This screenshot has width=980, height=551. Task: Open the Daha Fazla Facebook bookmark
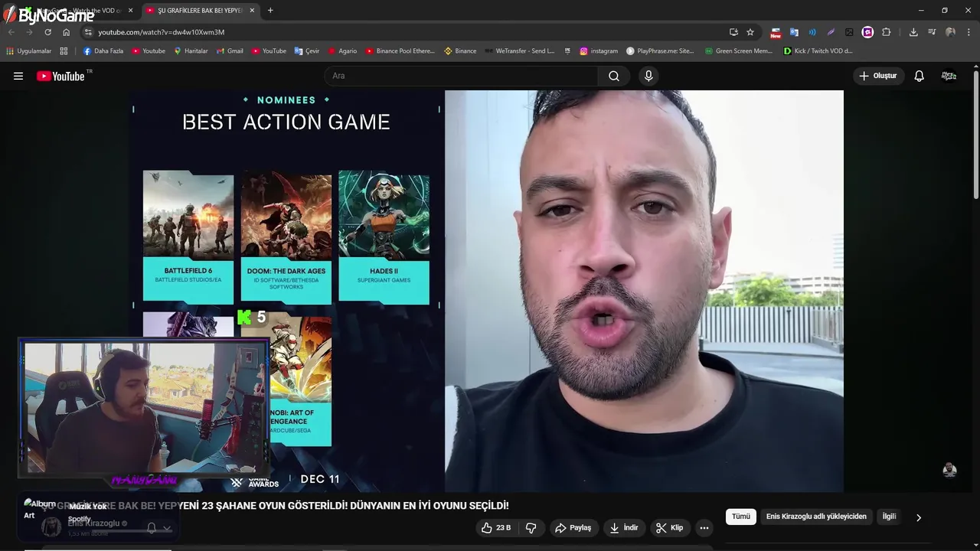[x=103, y=51]
